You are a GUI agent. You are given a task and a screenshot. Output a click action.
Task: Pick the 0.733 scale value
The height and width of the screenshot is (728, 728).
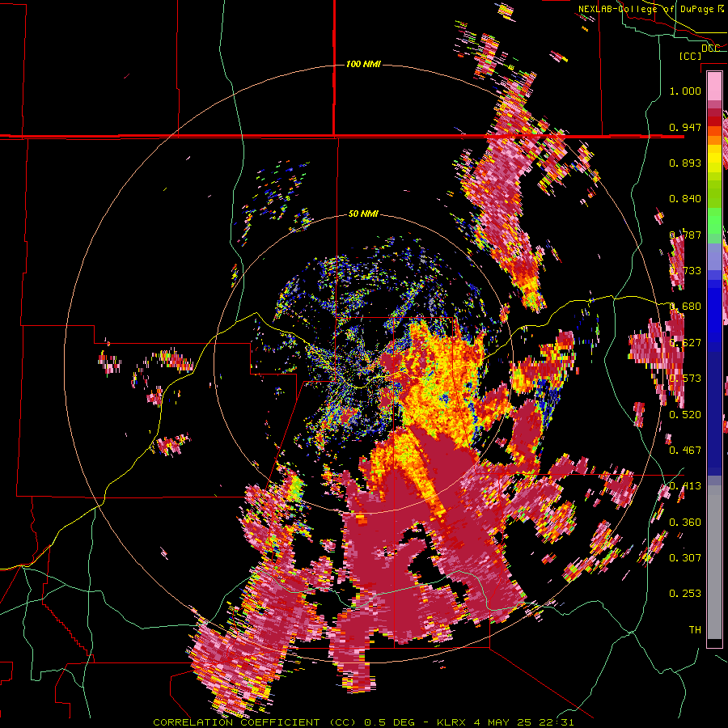click(685, 271)
